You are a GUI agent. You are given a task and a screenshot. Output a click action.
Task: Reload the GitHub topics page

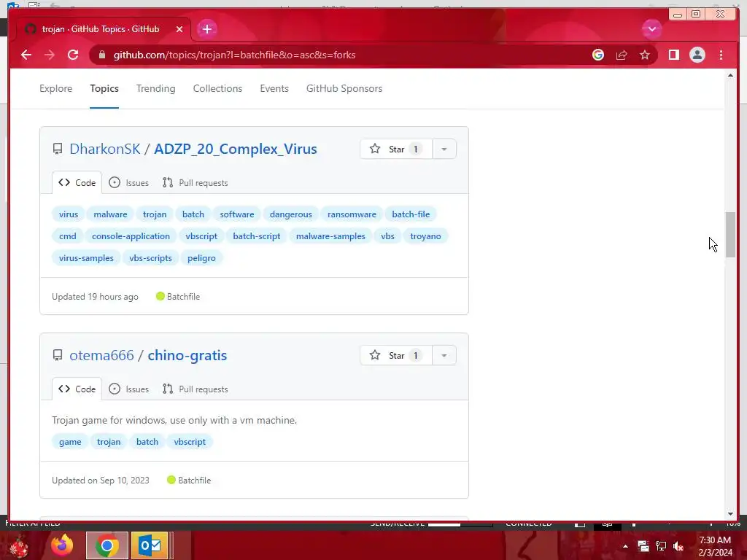click(x=73, y=55)
